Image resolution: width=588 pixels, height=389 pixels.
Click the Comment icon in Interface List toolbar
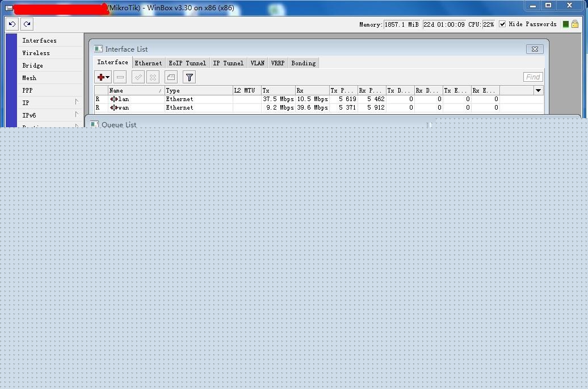pos(171,77)
